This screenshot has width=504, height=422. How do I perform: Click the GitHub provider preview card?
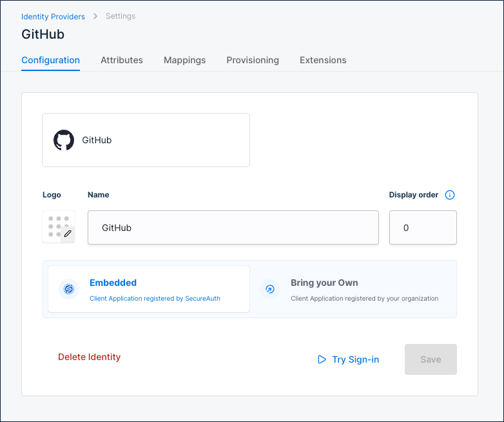[x=146, y=140]
